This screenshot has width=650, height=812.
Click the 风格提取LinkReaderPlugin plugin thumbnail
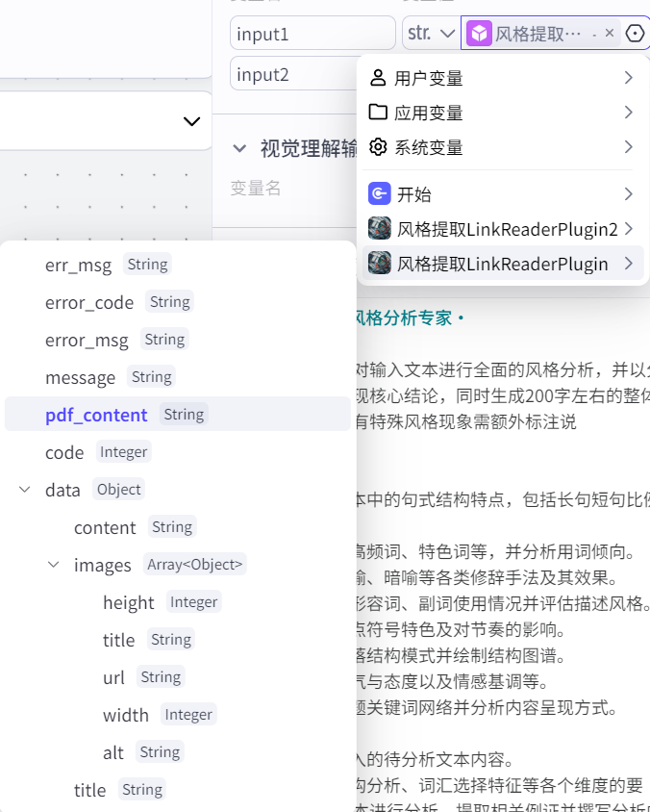pos(379,264)
